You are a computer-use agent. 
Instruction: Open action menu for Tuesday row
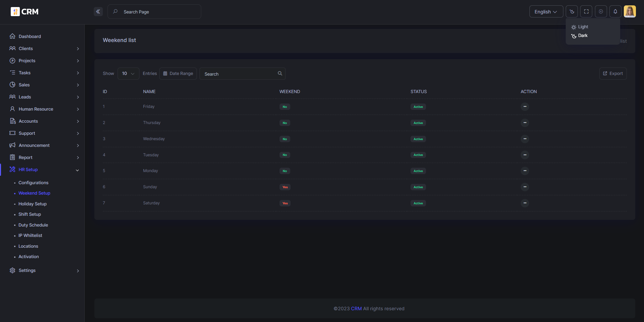525,155
